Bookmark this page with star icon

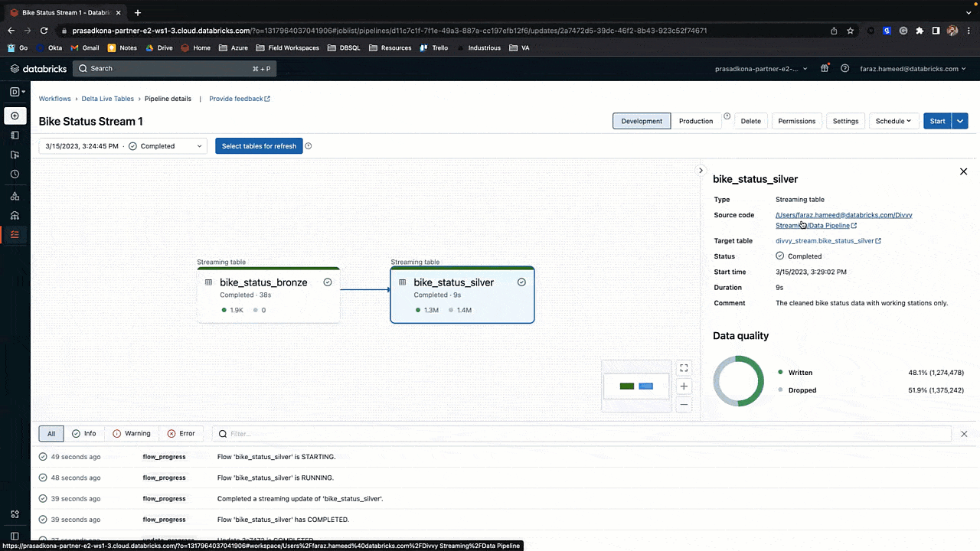point(851,31)
